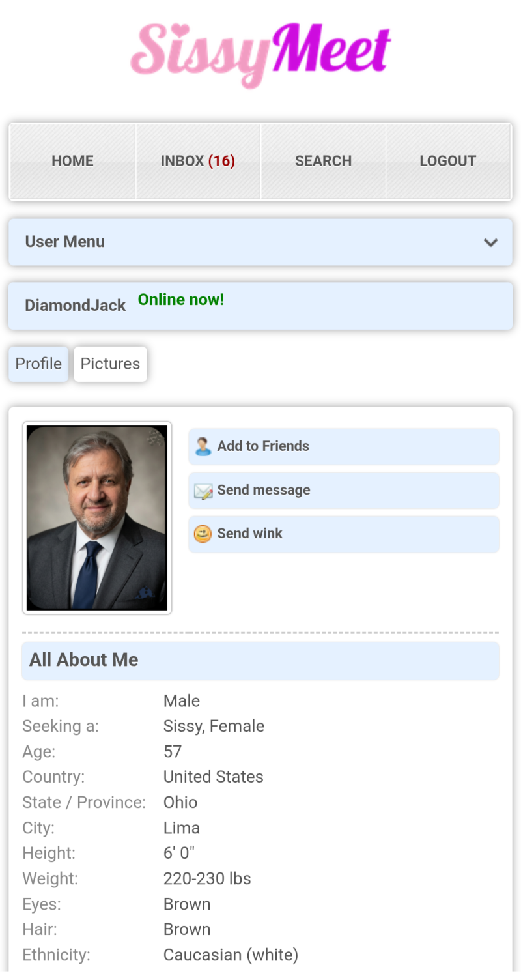Expand the User Menu chevron
Image resolution: width=521 pixels, height=980 pixels.
(x=491, y=242)
